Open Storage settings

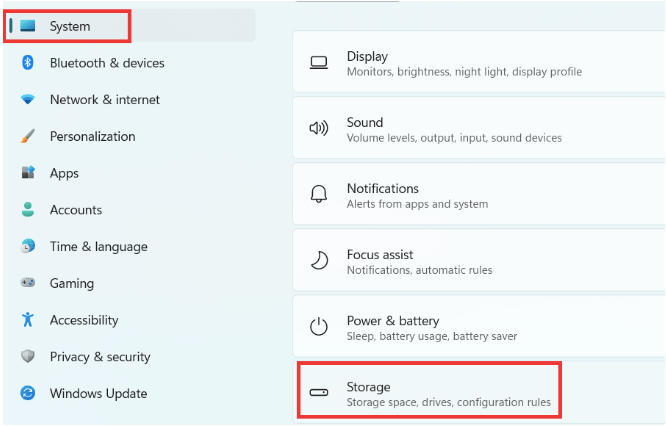click(x=479, y=392)
